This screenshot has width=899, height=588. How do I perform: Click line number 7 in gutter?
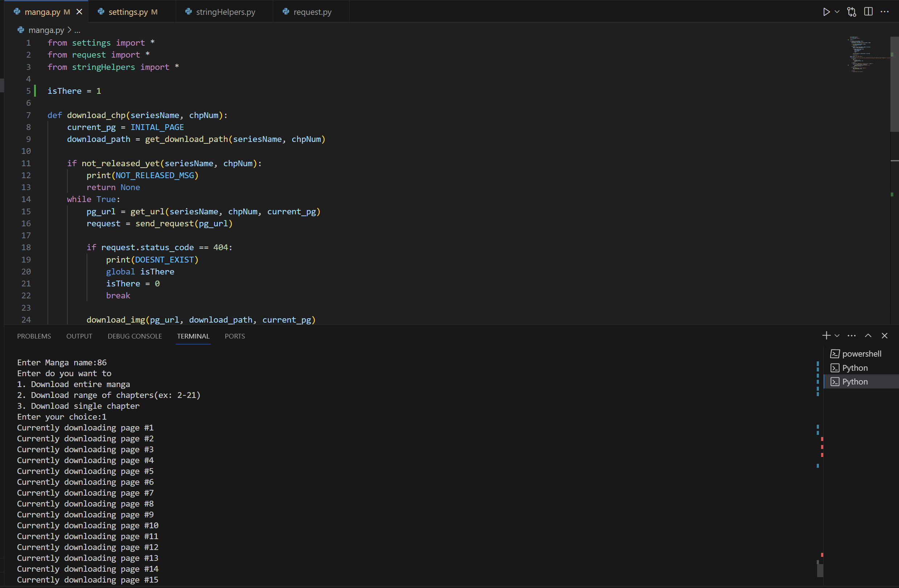click(28, 115)
